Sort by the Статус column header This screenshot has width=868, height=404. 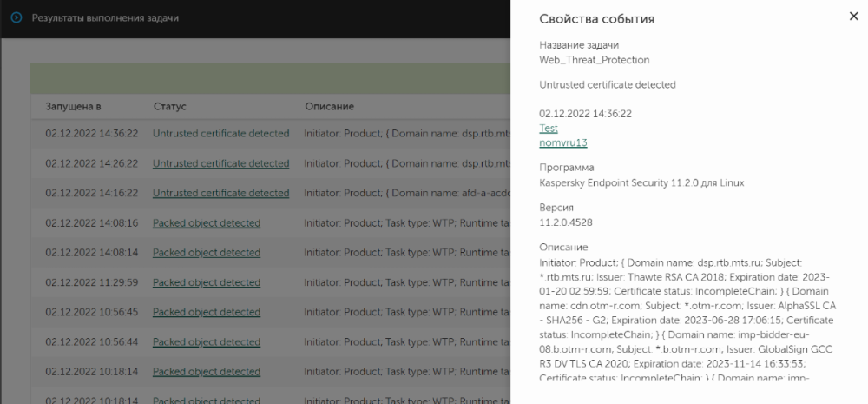[x=170, y=106]
